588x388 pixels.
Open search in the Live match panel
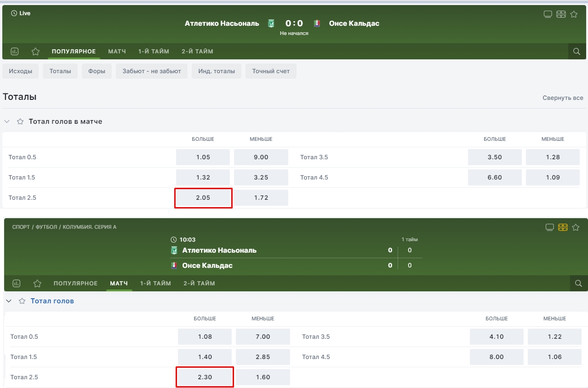[x=577, y=52]
